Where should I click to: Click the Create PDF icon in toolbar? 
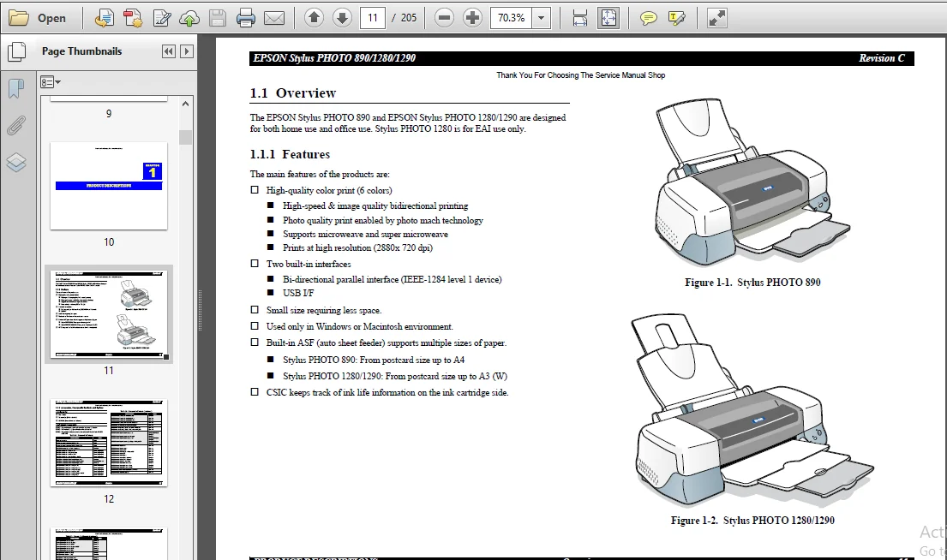pyautogui.click(x=105, y=18)
